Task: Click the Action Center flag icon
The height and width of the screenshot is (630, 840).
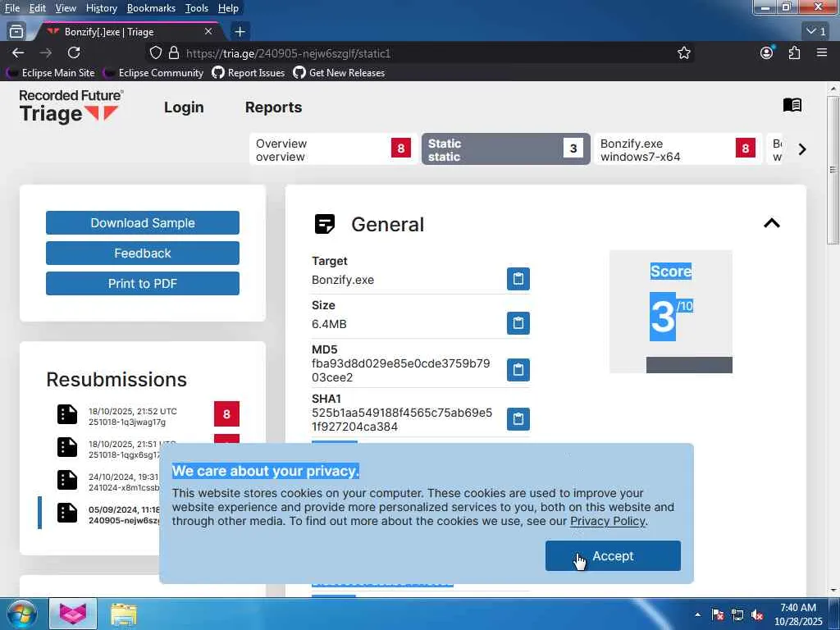Action: click(x=717, y=615)
